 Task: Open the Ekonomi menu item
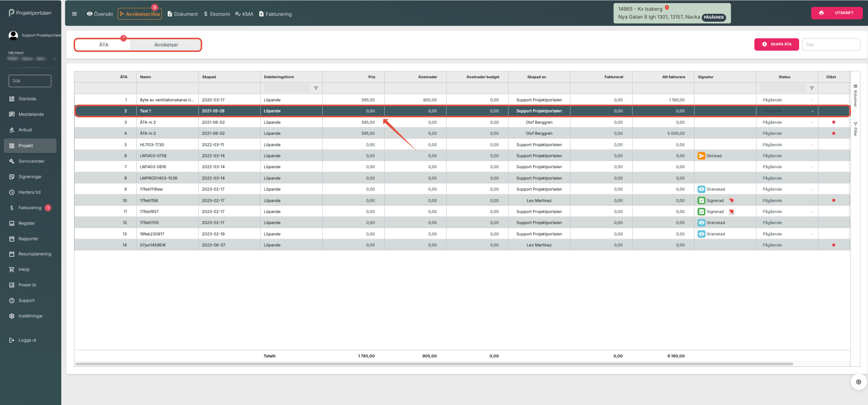[x=217, y=14]
